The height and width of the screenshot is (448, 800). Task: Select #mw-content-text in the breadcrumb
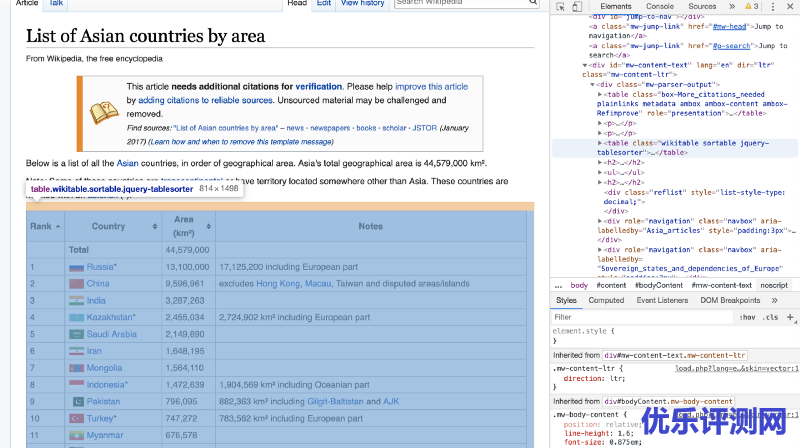721,285
